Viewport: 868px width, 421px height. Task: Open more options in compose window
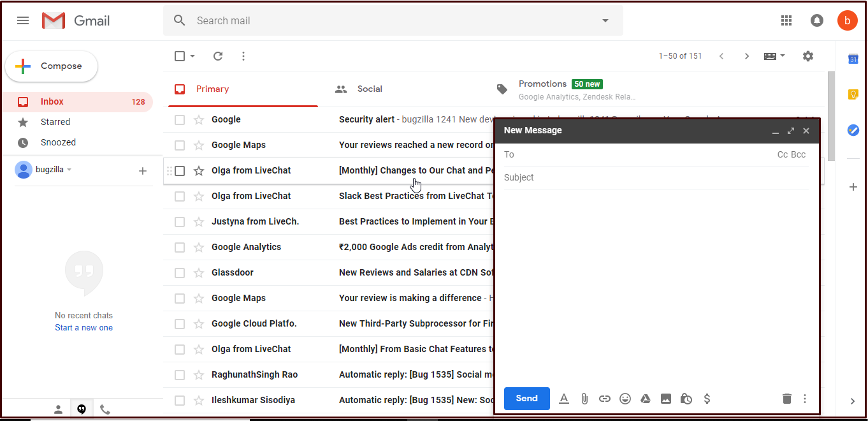coord(805,399)
